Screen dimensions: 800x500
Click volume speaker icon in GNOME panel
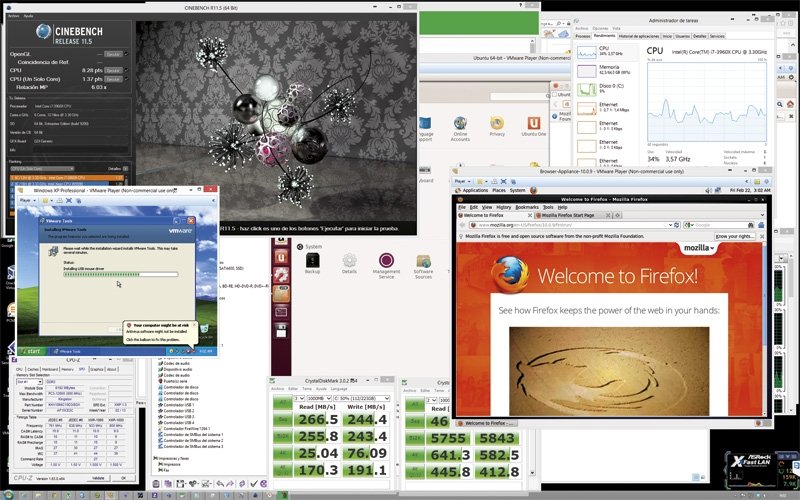click(x=709, y=190)
